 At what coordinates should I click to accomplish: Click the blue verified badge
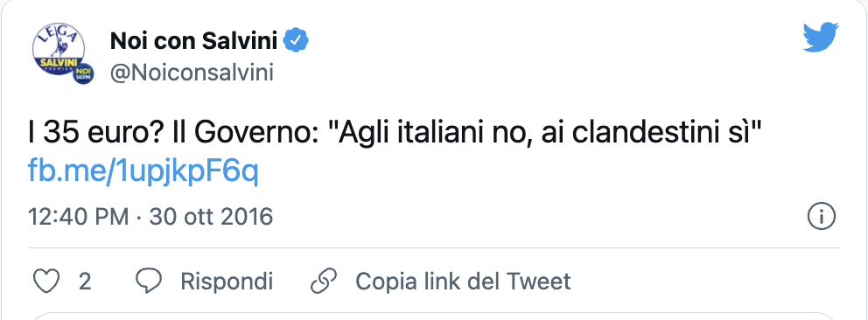coord(296,40)
